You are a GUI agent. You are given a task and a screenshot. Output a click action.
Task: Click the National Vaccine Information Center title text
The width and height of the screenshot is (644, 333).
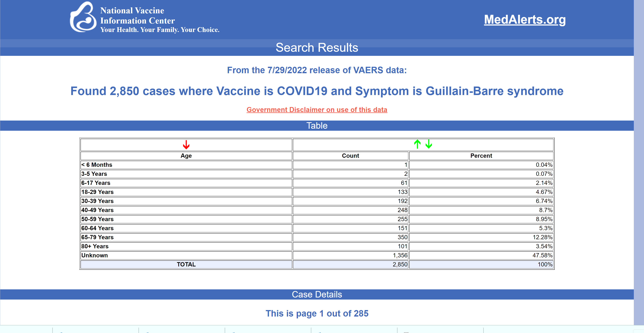pos(137,16)
